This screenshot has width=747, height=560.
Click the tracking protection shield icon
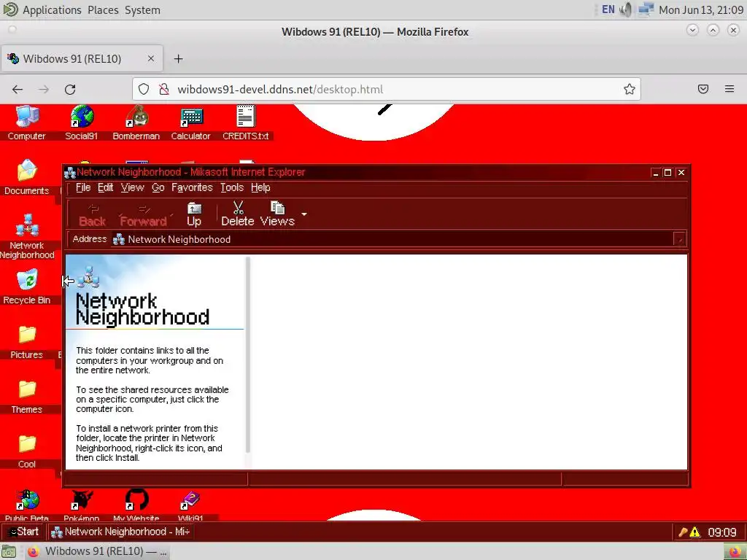(x=144, y=89)
